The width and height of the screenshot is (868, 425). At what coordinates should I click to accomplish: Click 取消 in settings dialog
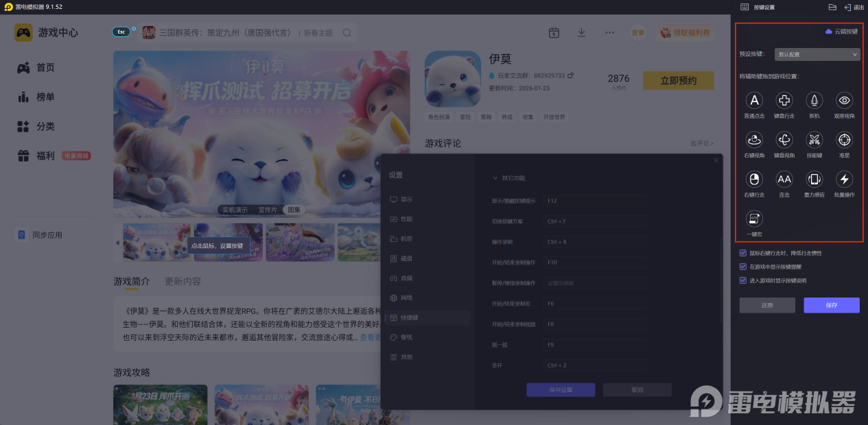pos(637,389)
